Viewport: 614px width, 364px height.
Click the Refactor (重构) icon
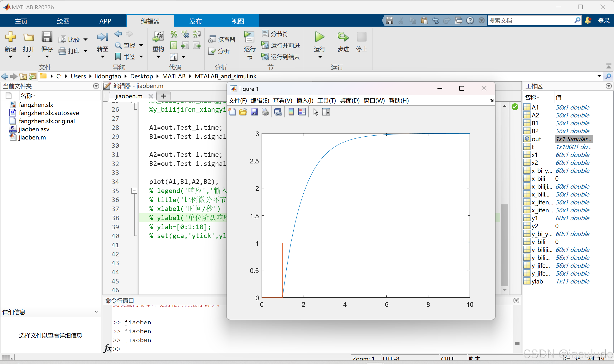(x=158, y=37)
